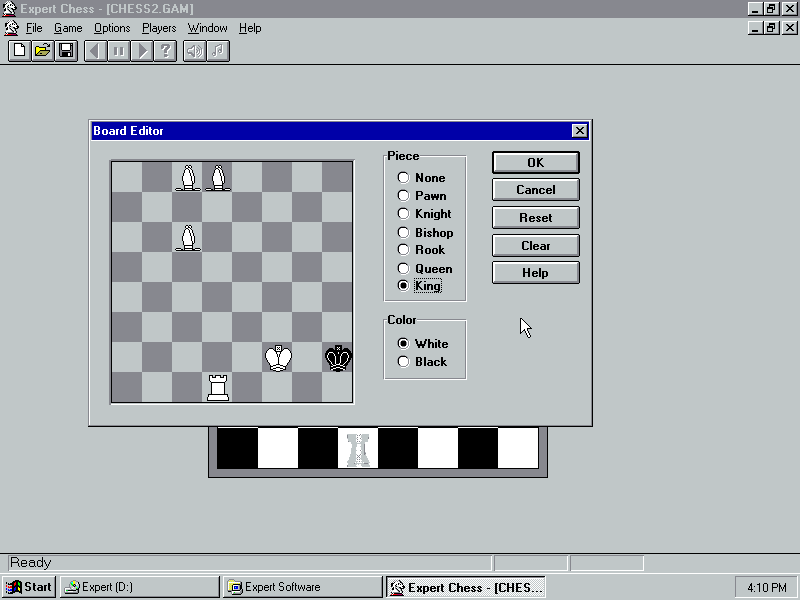Click the white bishop on top row right
The height and width of the screenshot is (600, 800).
218,178
